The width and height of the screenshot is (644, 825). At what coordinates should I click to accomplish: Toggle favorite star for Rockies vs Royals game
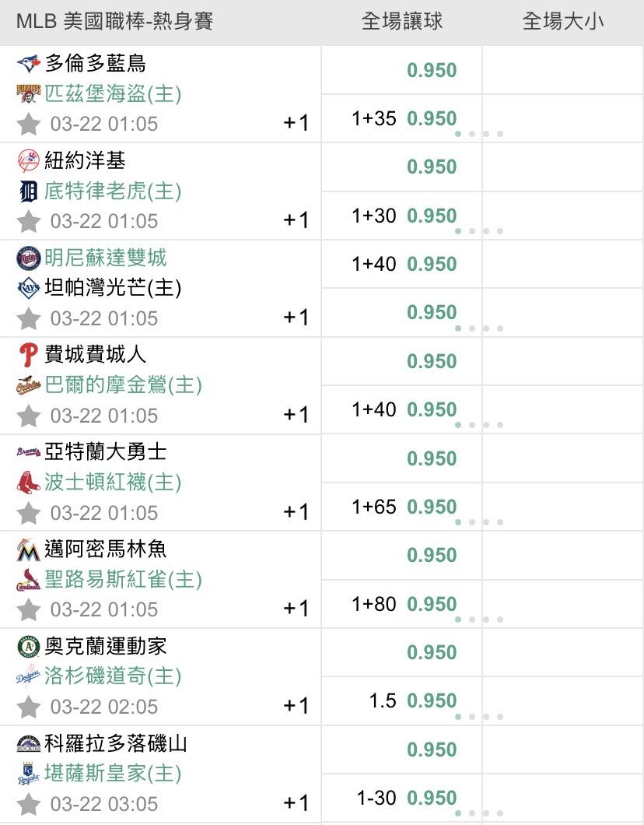tap(29, 804)
